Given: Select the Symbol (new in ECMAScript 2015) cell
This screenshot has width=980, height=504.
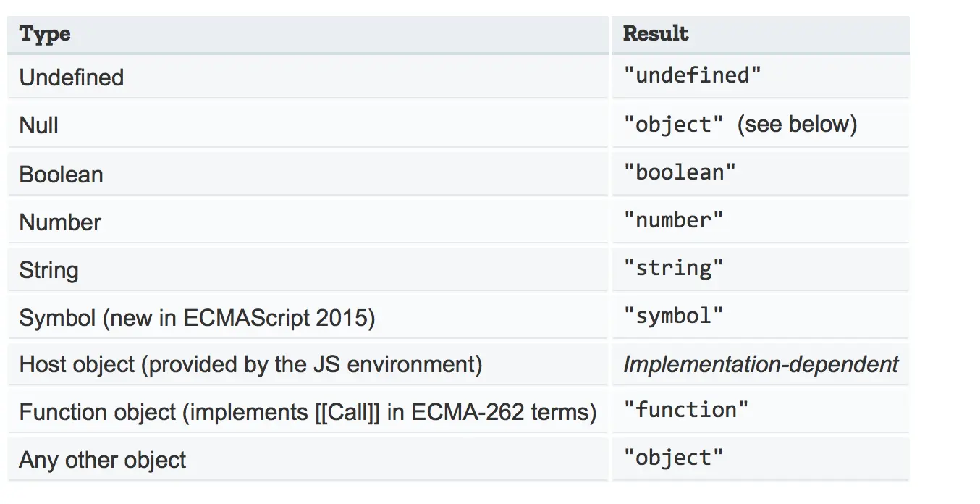Looking at the screenshot, I should 197,318.
